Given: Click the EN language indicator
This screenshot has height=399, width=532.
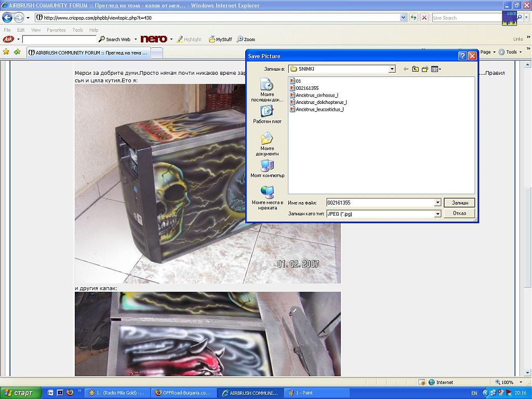Looking at the screenshot, I should click(474, 393).
